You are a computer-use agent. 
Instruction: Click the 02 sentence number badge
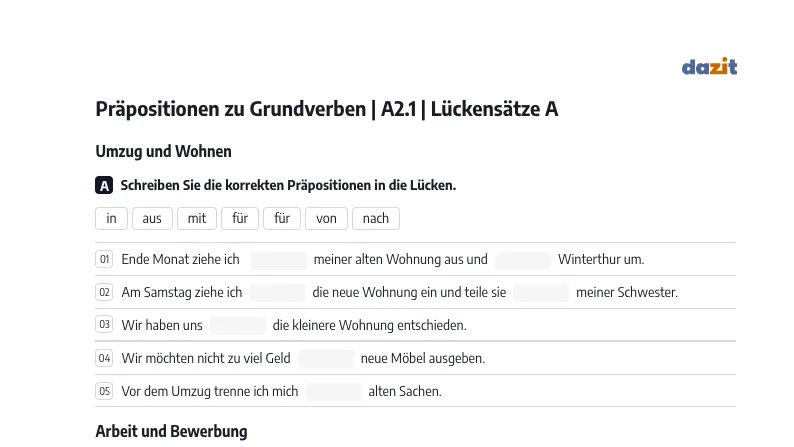(x=104, y=292)
